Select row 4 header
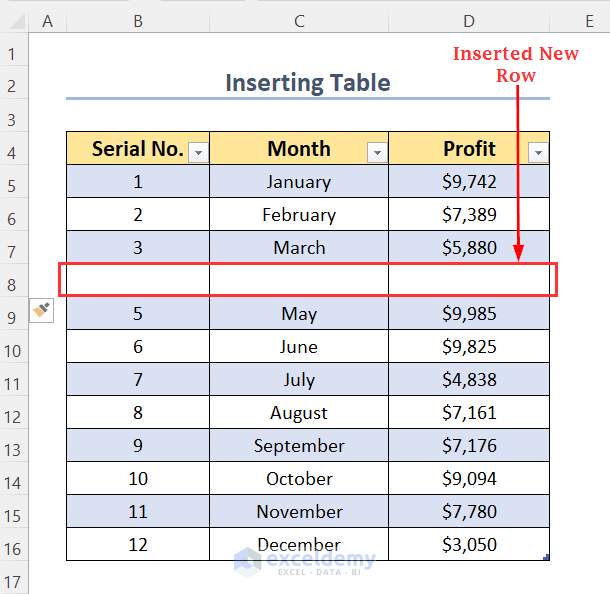The image size is (610, 594). (13, 153)
